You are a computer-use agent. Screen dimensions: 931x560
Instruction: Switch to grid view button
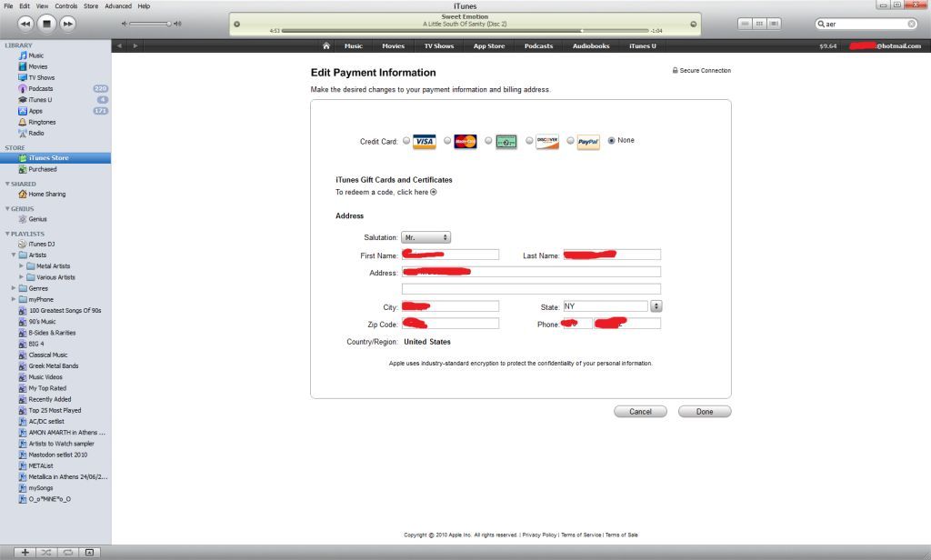(x=759, y=24)
